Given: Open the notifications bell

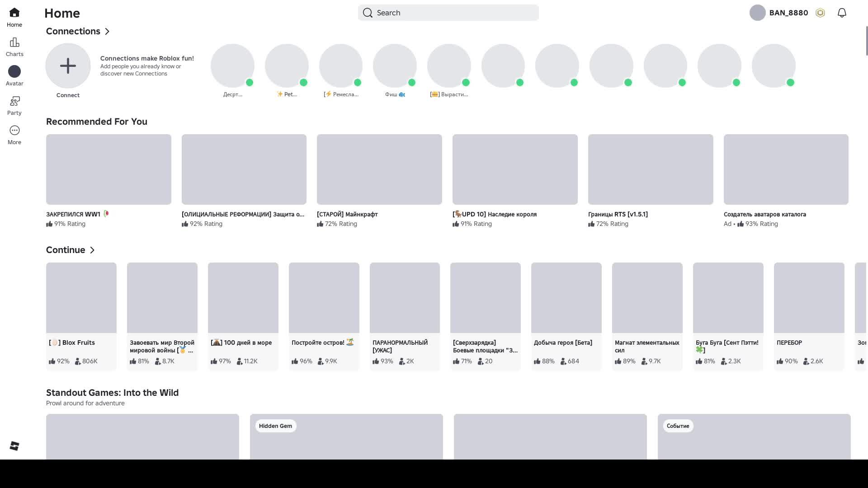Looking at the screenshot, I should (841, 13).
